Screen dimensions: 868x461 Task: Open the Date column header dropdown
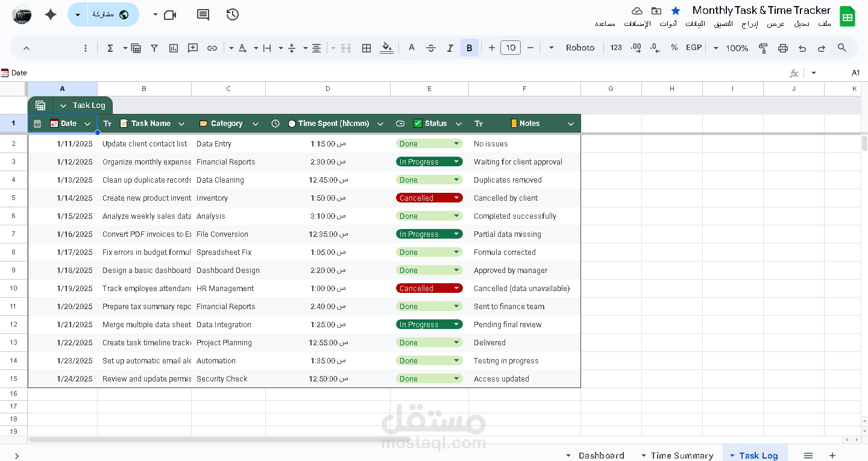pos(87,124)
